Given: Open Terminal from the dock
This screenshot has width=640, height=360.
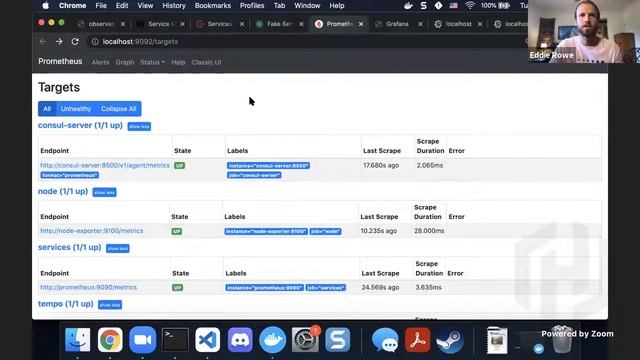Looking at the screenshot, I should click(x=175, y=340).
